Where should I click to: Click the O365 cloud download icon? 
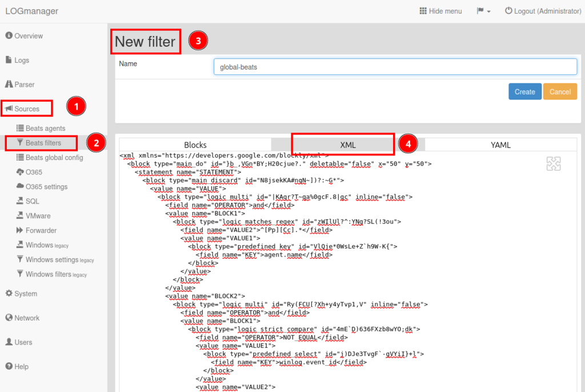20,172
